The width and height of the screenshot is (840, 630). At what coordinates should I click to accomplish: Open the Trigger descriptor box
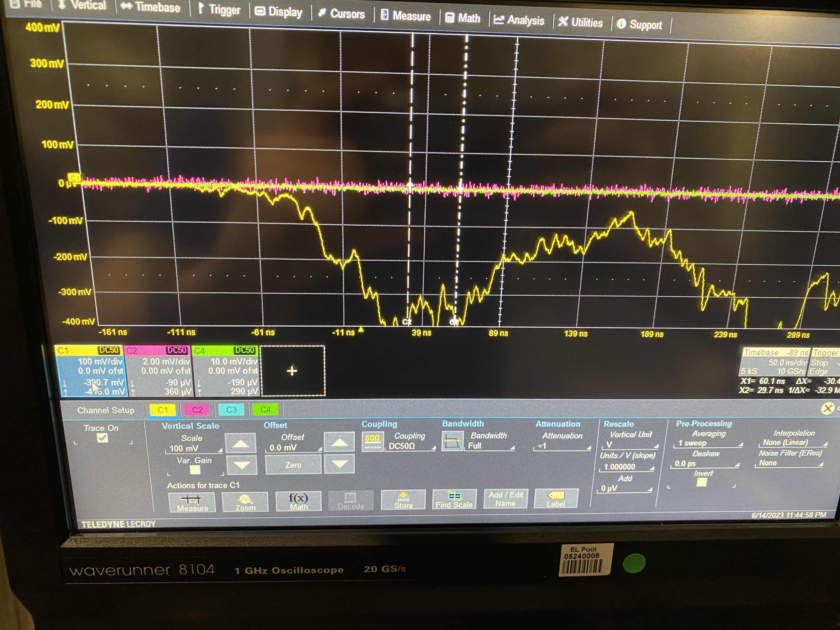pyautogui.click(x=825, y=362)
